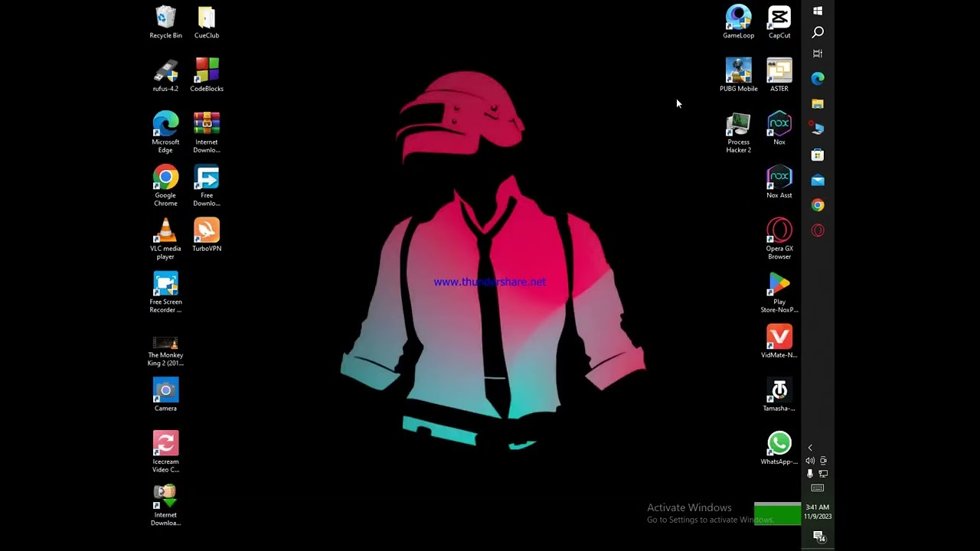Select the VidMate-N... desktop shortcut
The image size is (980, 551).
pyautogui.click(x=779, y=342)
